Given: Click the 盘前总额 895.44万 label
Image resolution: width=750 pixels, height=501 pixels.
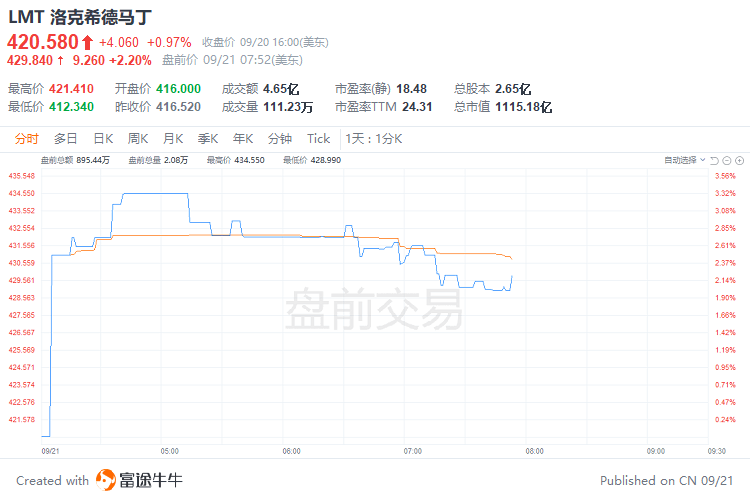Looking at the screenshot, I should 75,160.
